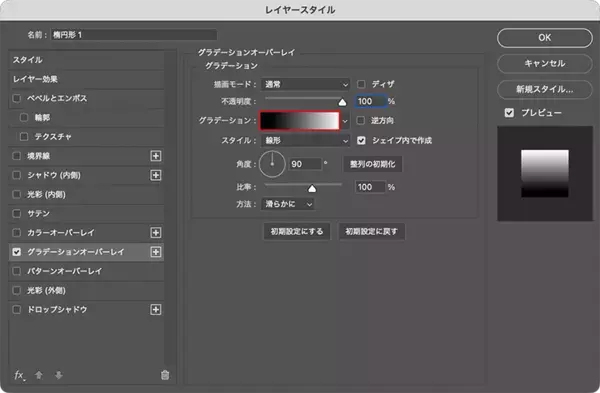
Task: Click the black-to-white gradient swatch
Action: click(x=299, y=121)
